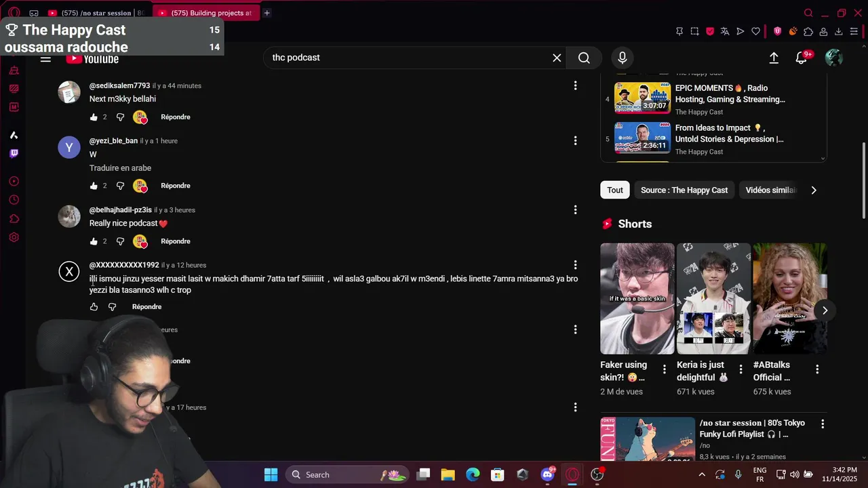Reply to the comment by @yezi_ble_ban
The width and height of the screenshot is (868, 488).
pos(176,186)
